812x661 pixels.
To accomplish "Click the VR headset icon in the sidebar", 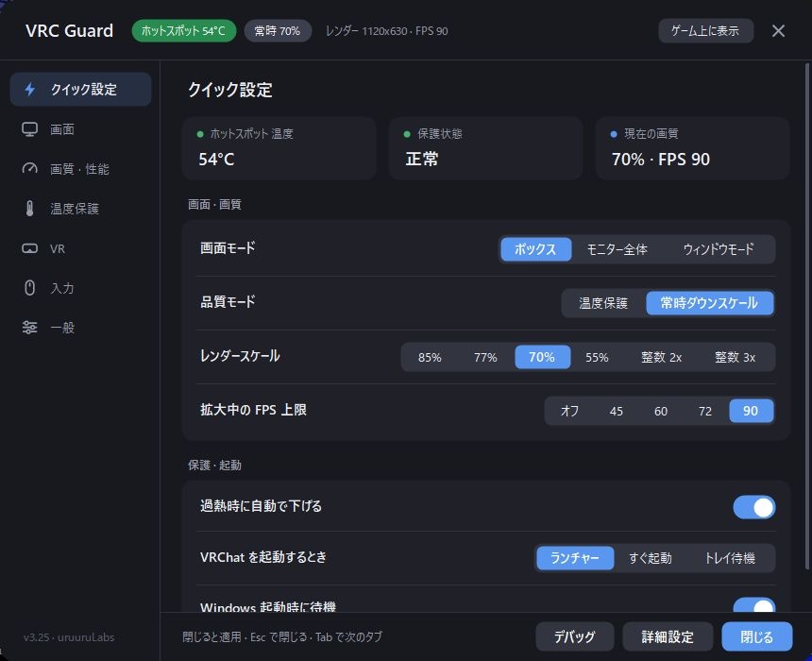I will (x=29, y=248).
